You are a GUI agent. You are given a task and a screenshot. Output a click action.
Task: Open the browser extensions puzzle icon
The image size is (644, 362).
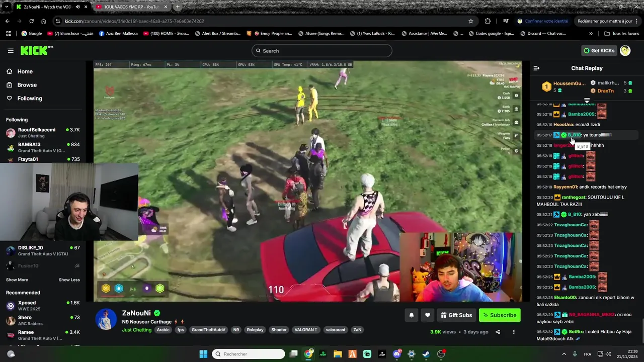[488, 21]
